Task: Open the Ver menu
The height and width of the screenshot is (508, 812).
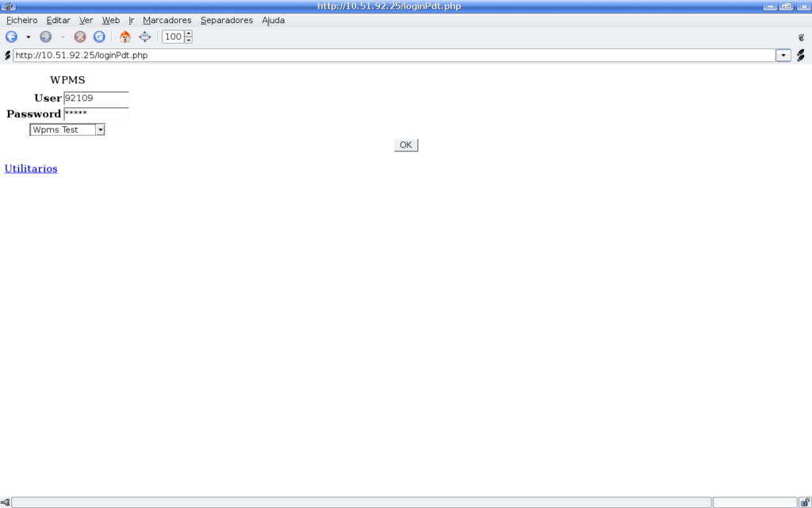Action: (86, 20)
